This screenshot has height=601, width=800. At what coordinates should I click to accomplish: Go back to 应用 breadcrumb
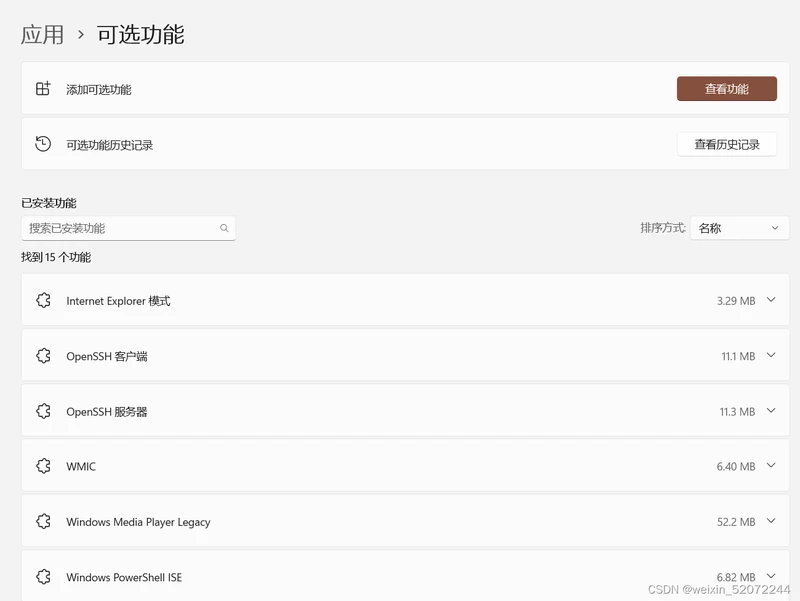(42, 35)
